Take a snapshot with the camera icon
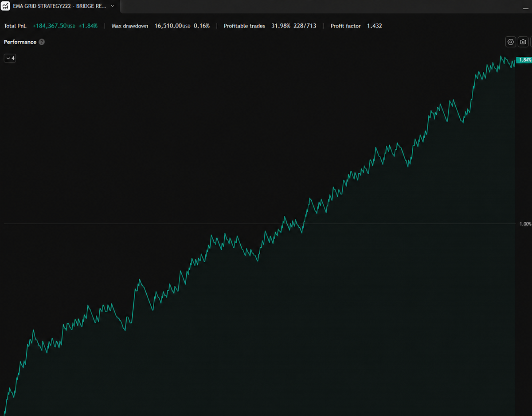 point(524,42)
